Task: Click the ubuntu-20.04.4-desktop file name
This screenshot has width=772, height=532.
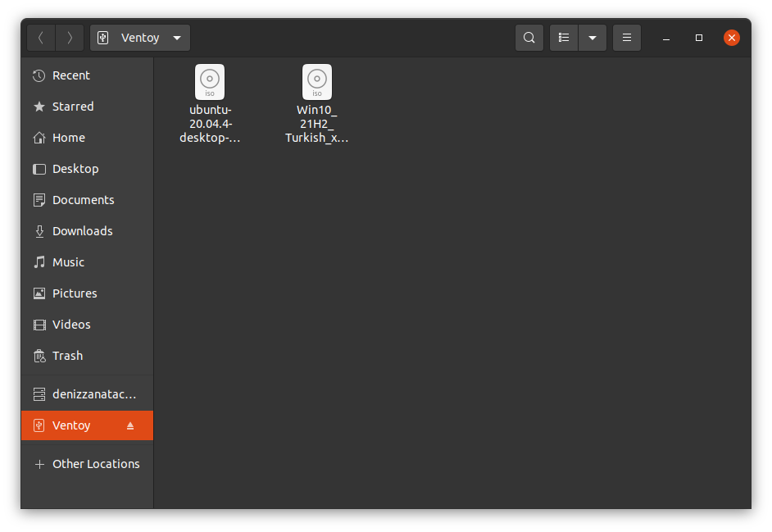Action: pyautogui.click(x=211, y=124)
